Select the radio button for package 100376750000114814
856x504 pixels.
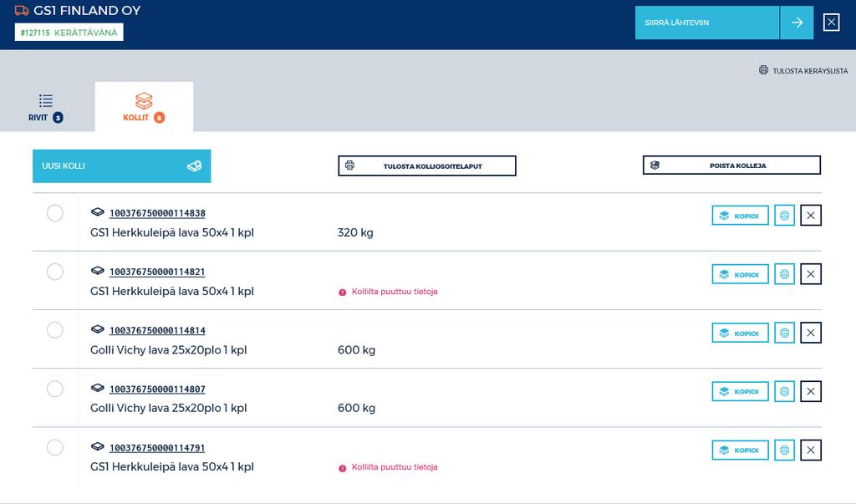(x=54, y=330)
